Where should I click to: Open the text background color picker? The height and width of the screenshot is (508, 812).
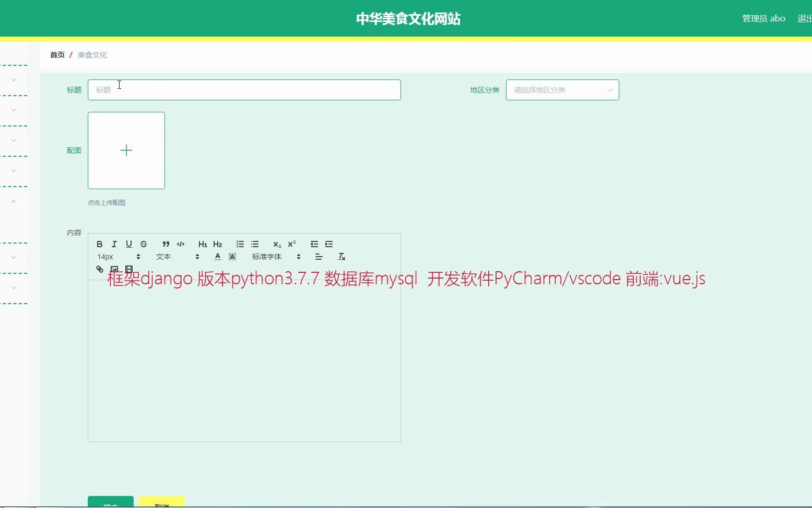(x=232, y=257)
